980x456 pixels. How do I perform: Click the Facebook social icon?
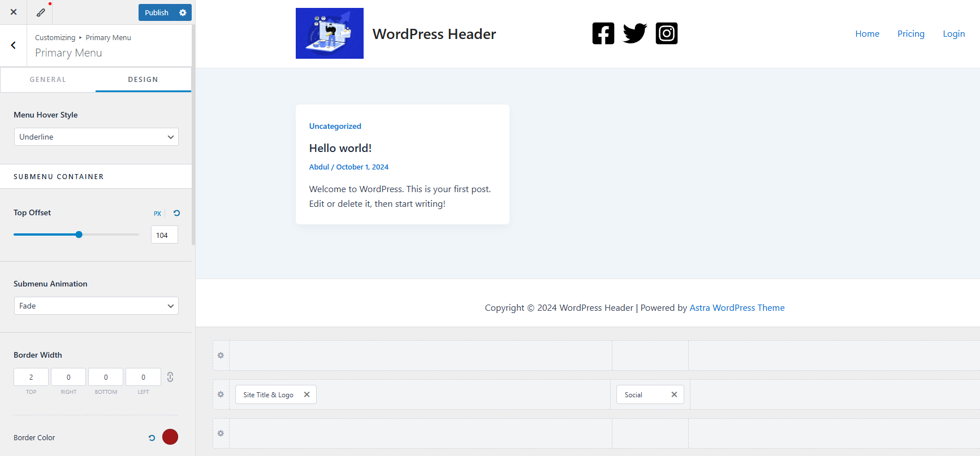[x=603, y=33]
